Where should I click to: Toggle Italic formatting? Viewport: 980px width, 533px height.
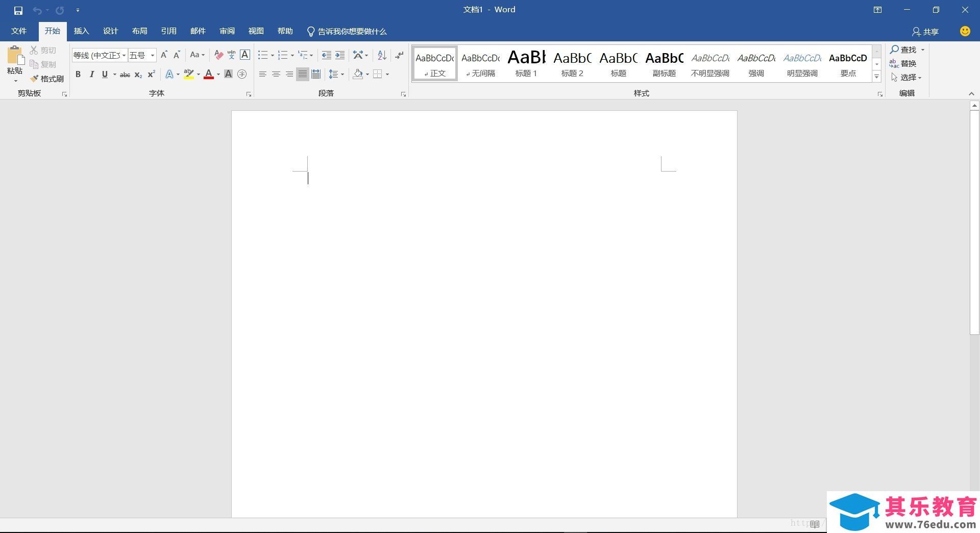coord(91,74)
